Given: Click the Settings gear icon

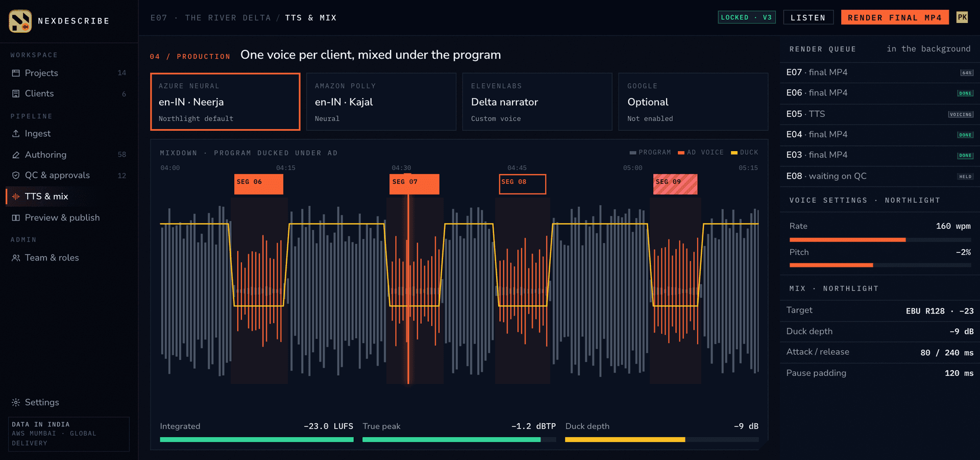Looking at the screenshot, I should point(16,402).
